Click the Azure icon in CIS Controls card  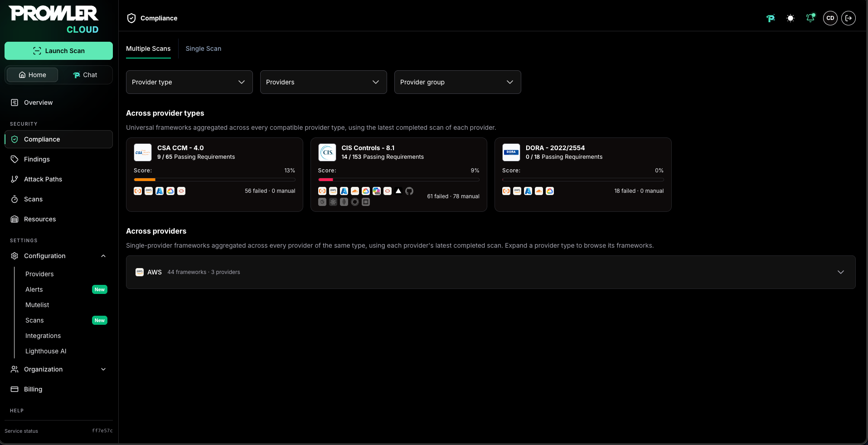[344, 191]
